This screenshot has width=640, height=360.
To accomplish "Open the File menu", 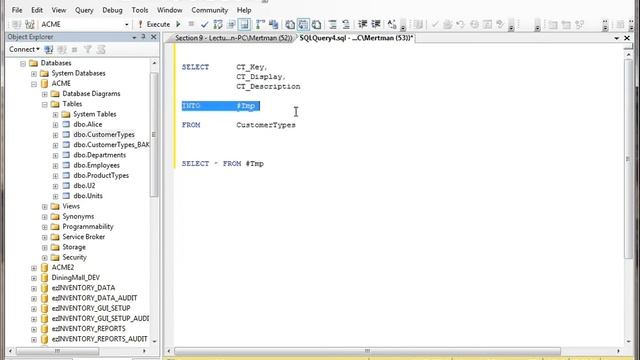I will pyautogui.click(x=17, y=10).
